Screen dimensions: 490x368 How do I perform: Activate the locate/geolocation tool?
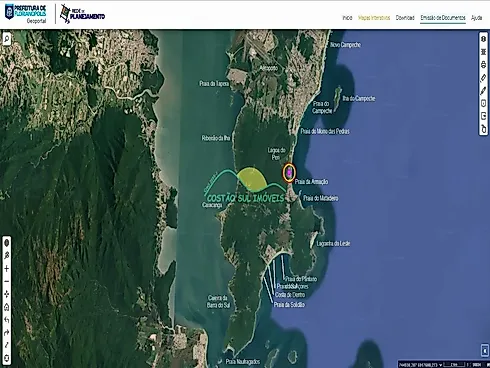(x=6, y=256)
